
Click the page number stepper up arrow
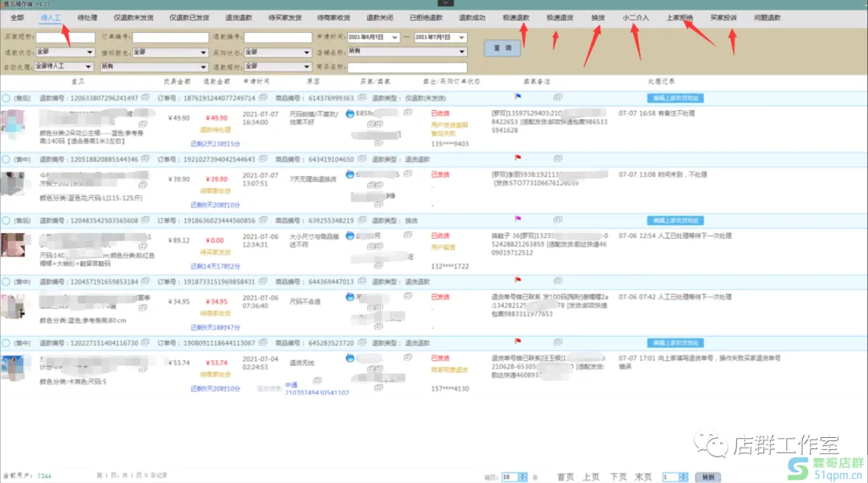click(682, 473)
